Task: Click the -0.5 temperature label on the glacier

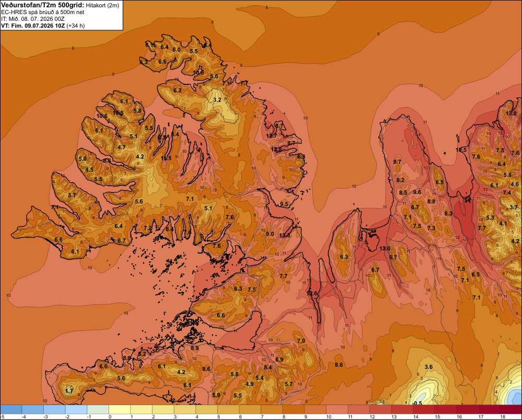Action: pos(417,403)
